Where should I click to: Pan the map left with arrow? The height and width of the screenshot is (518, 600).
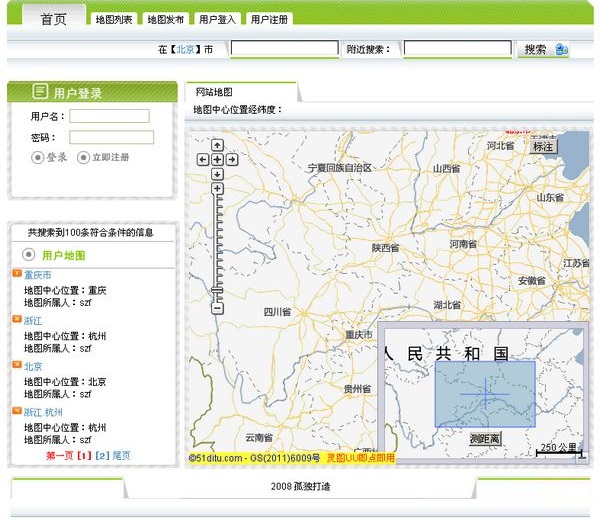coord(203,159)
